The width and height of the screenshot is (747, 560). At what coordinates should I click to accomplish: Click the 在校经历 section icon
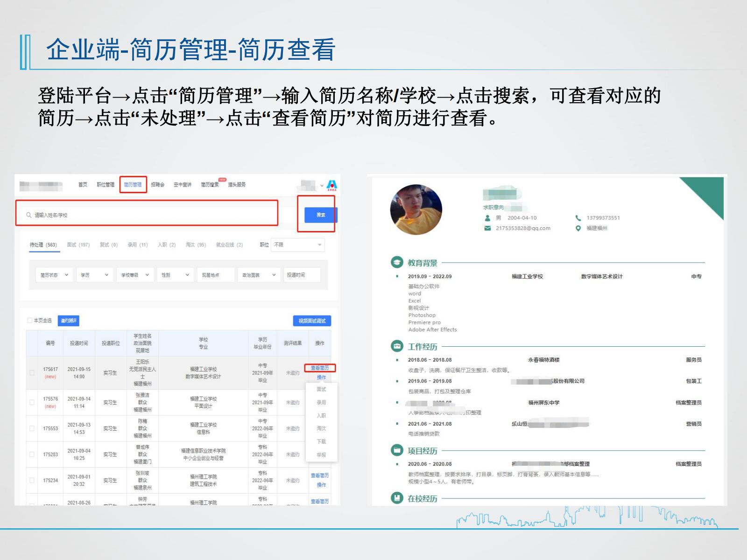pos(397,498)
